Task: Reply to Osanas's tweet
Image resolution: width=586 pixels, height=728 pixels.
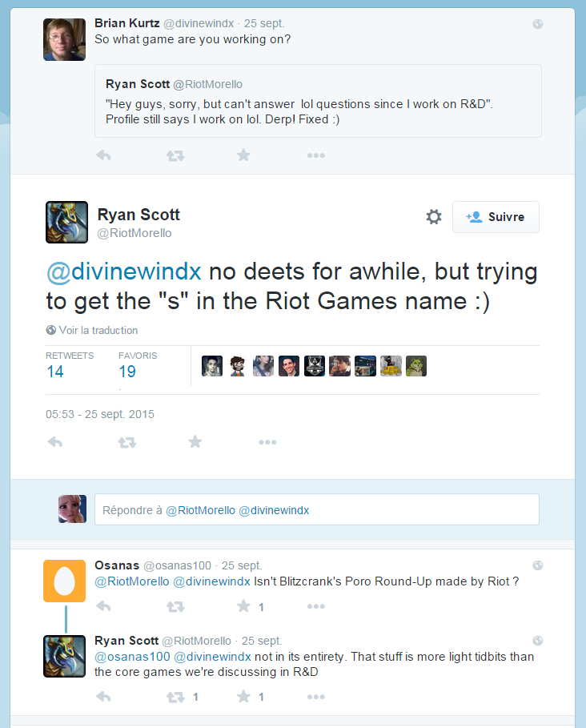Action: click(x=103, y=607)
